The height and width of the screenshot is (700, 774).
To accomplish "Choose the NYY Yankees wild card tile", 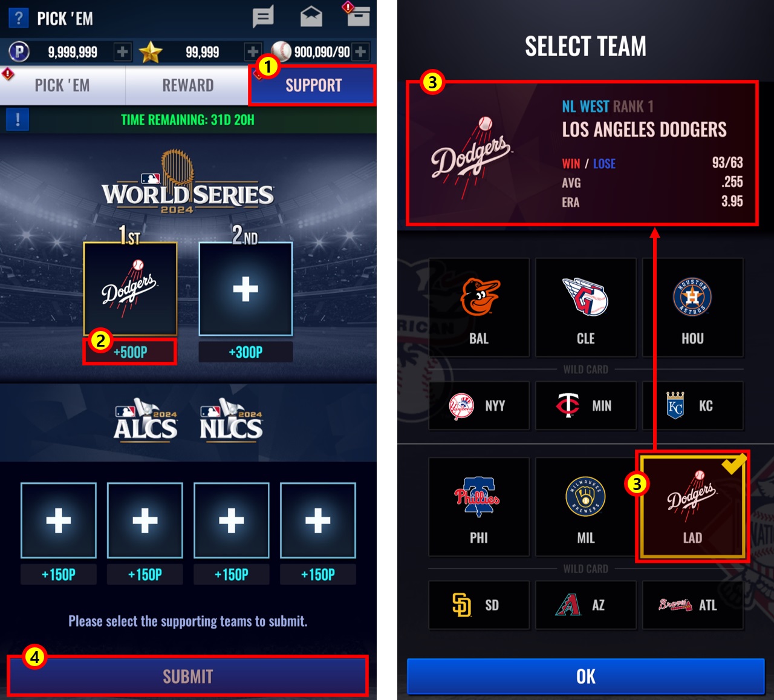I will tap(479, 406).
